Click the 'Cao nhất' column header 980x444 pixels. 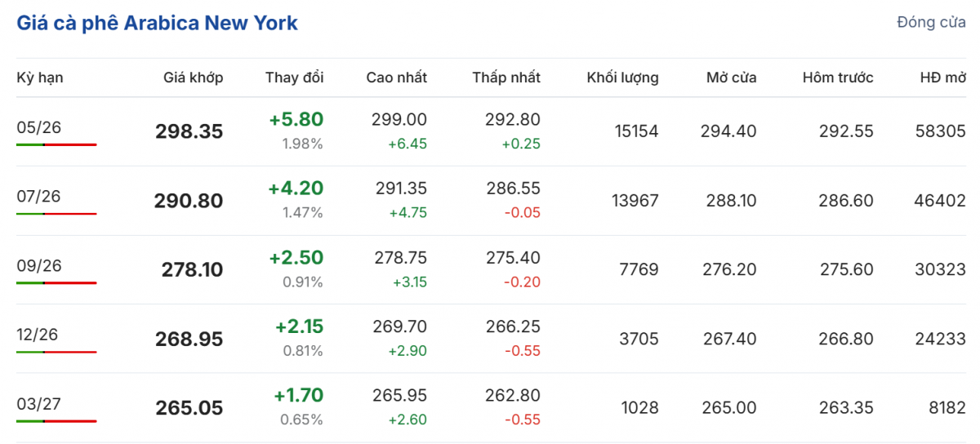pos(396,78)
